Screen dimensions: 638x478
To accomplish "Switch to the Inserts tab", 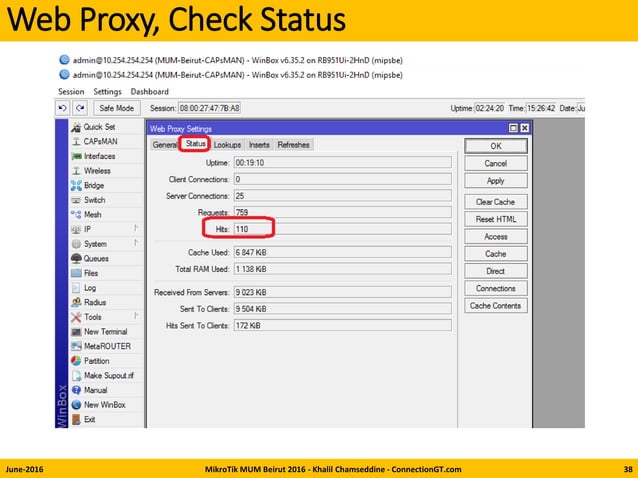I will point(259,145).
